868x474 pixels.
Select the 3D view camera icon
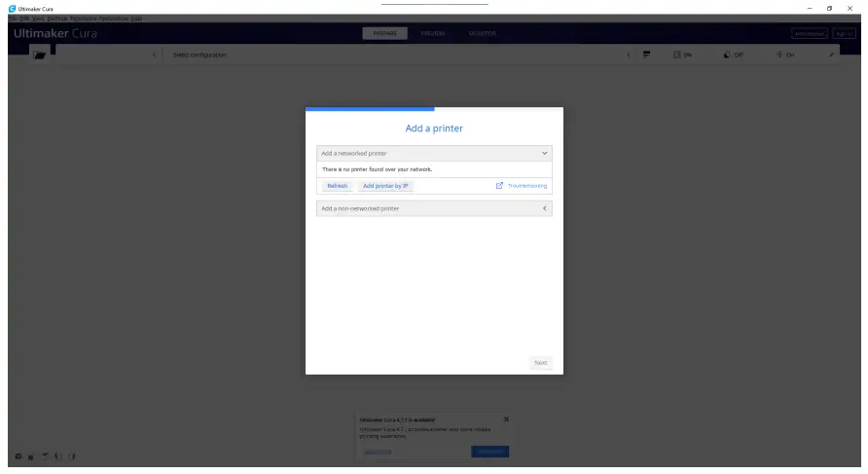click(18, 456)
